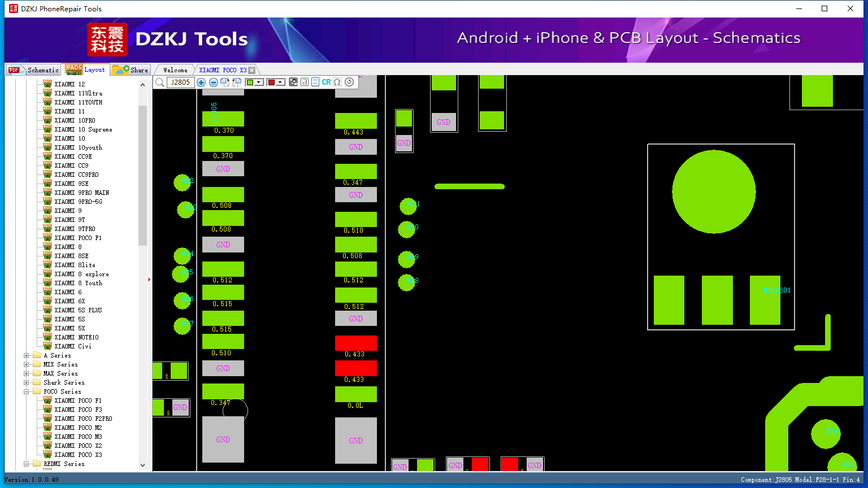This screenshot has height=488, width=868.
Task: Click the PADS icon on Layout tab
Action: (x=74, y=69)
